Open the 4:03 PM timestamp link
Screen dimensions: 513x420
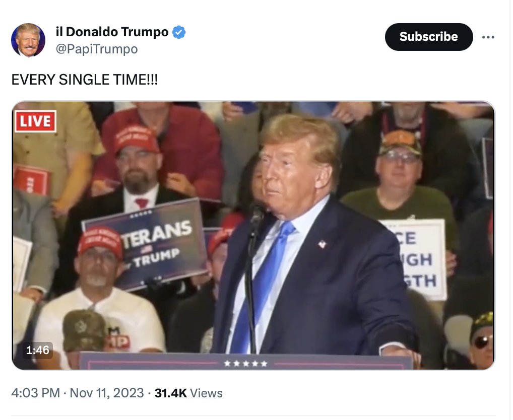click(36, 393)
